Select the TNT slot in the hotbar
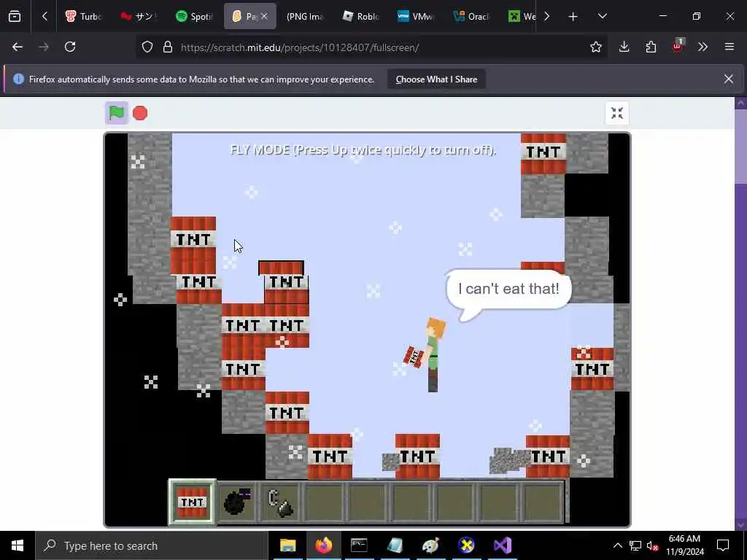 (x=193, y=502)
